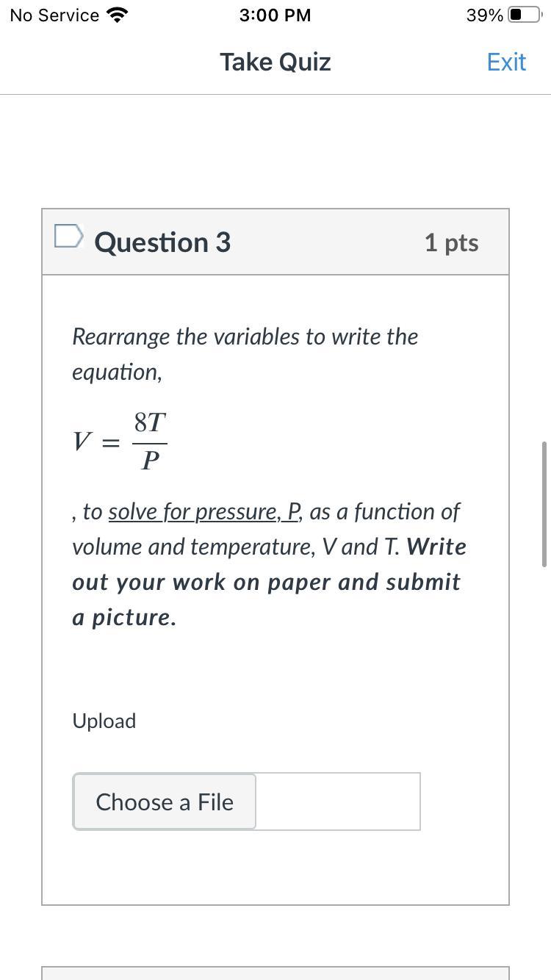The height and width of the screenshot is (980, 551).
Task: Tap the No Service carrier text
Action: tap(54, 15)
